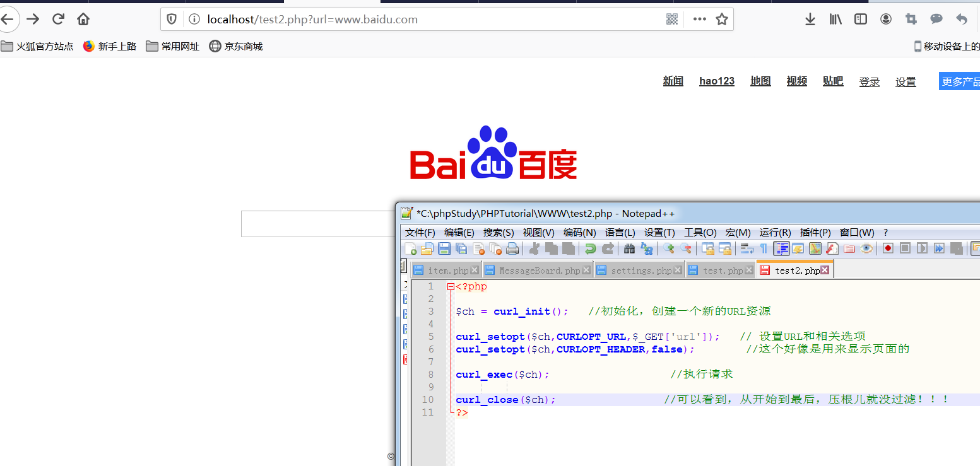Open the Function List panel

[832, 248]
